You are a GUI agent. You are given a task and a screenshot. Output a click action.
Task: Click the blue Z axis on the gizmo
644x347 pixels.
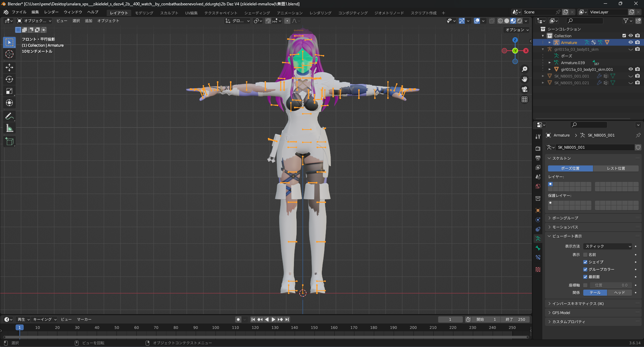(x=515, y=40)
